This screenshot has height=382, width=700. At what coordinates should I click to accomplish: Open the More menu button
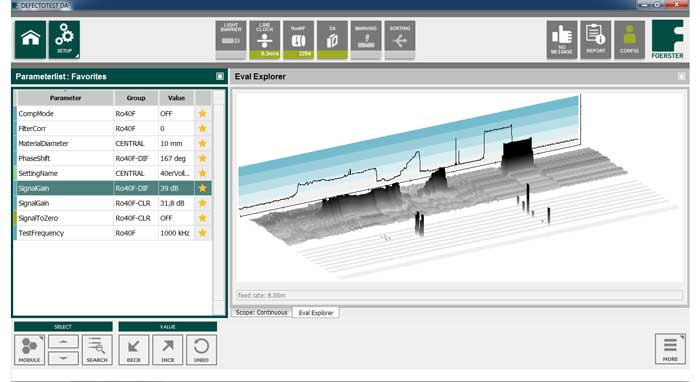670,349
